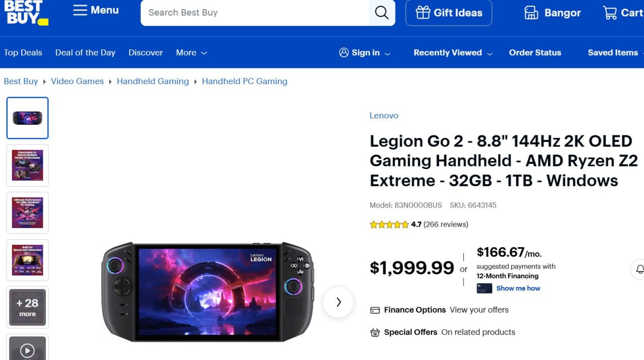Open the Bangor store location icon
This screenshot has height=360, width=644.
[x=530, y=13]
